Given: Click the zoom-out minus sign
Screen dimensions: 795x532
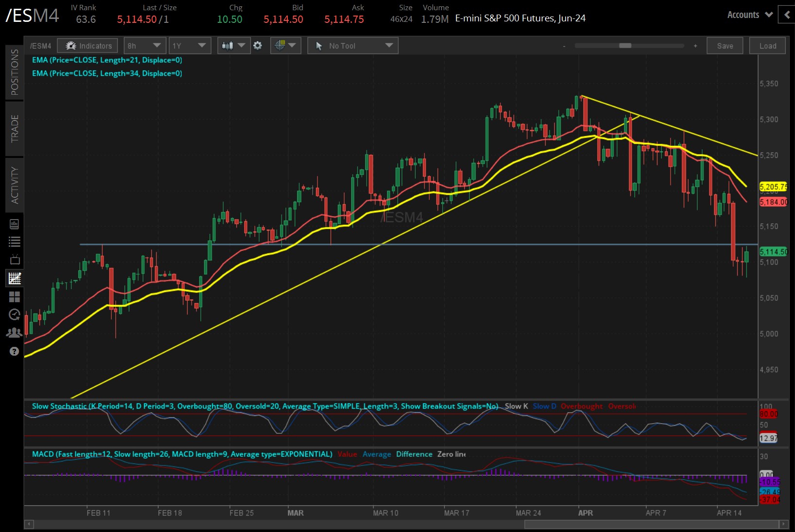Looking at the screenshot, I should tap(564, 46).
